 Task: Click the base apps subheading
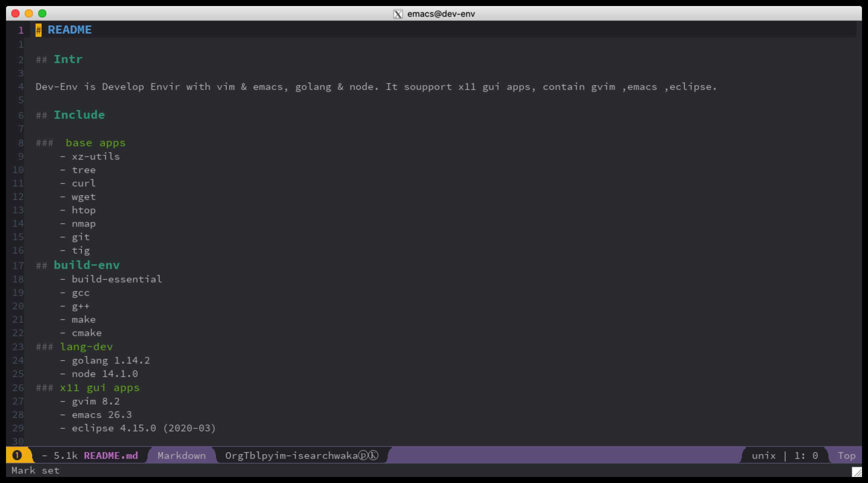pos(95,143)
